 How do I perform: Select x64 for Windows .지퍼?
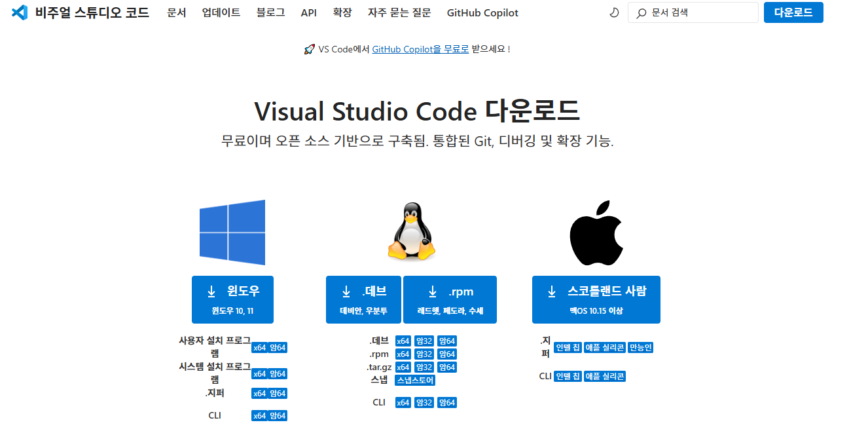(x=259, y=393)
